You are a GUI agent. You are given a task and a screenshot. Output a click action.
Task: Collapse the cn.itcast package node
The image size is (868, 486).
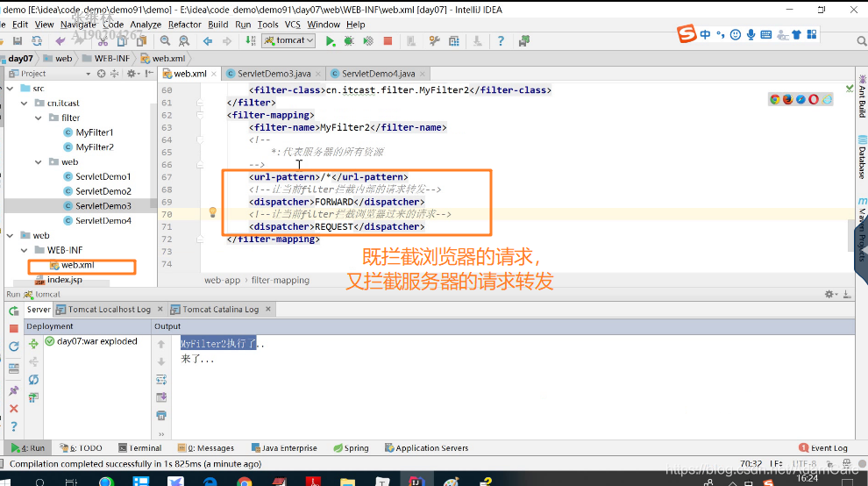[25, 103]
